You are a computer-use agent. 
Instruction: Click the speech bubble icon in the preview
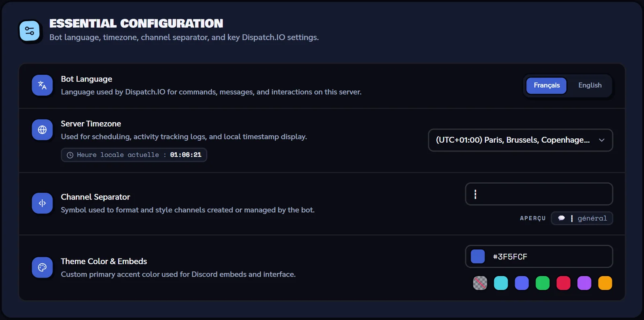point(561,218)
